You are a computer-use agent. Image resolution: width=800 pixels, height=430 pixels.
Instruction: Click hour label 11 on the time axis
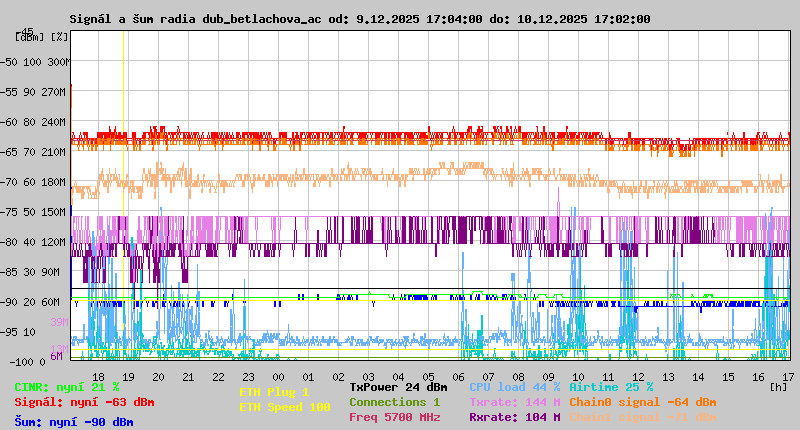coord(609,377)
